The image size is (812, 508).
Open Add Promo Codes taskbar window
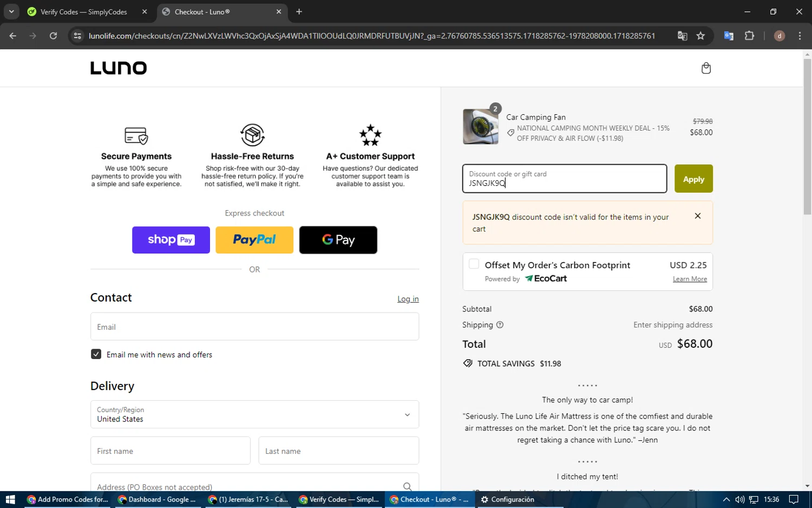click(68, 499)
